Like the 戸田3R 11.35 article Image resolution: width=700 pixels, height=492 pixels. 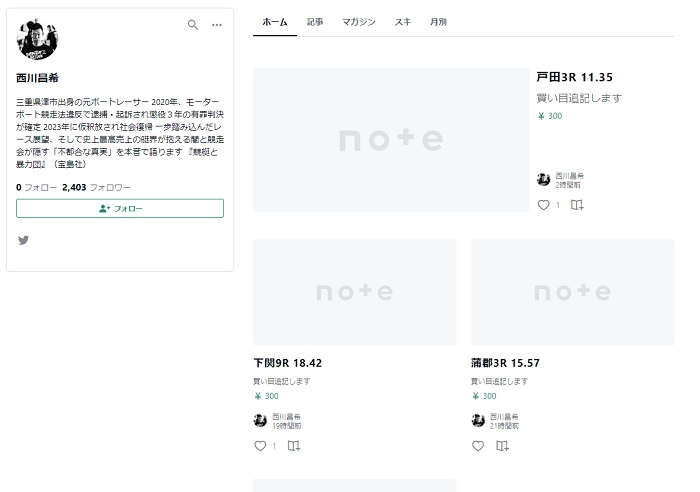point(544,205)
